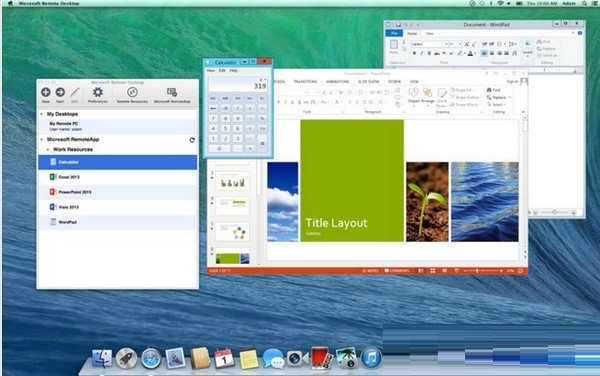Click the 0 key on Calculator

(219, 148)
